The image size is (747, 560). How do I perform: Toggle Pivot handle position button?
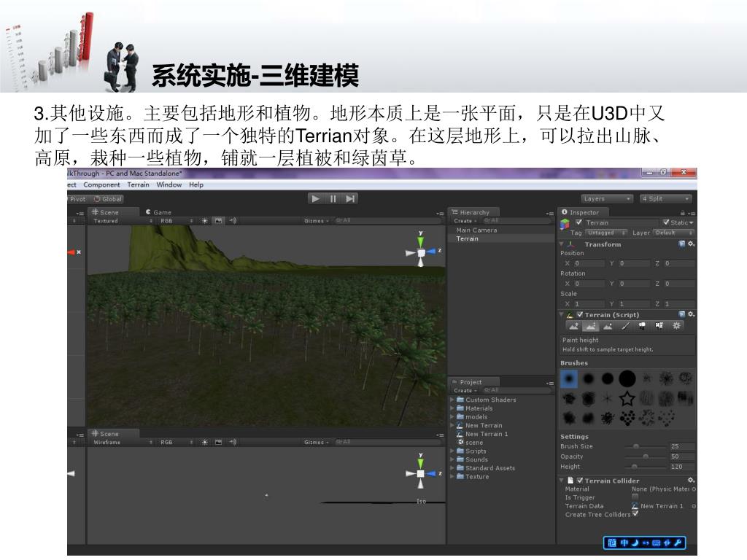(x=77, y=199)
